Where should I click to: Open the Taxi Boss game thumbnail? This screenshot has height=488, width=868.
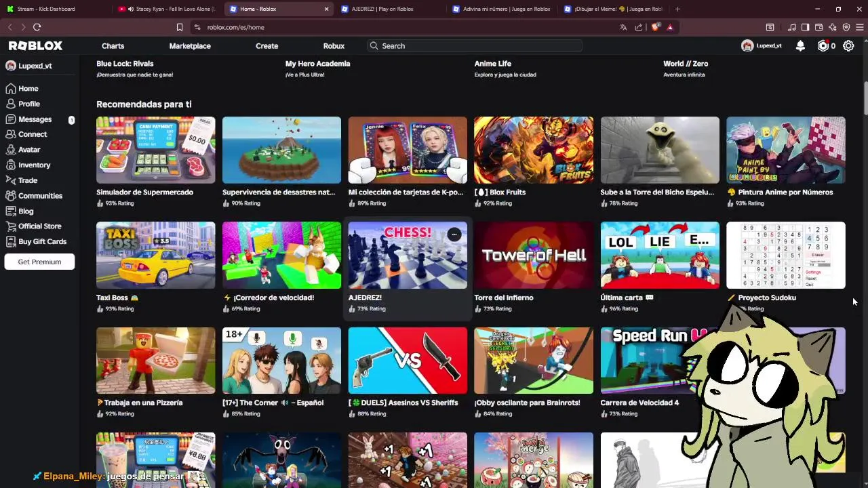[156, 255]
